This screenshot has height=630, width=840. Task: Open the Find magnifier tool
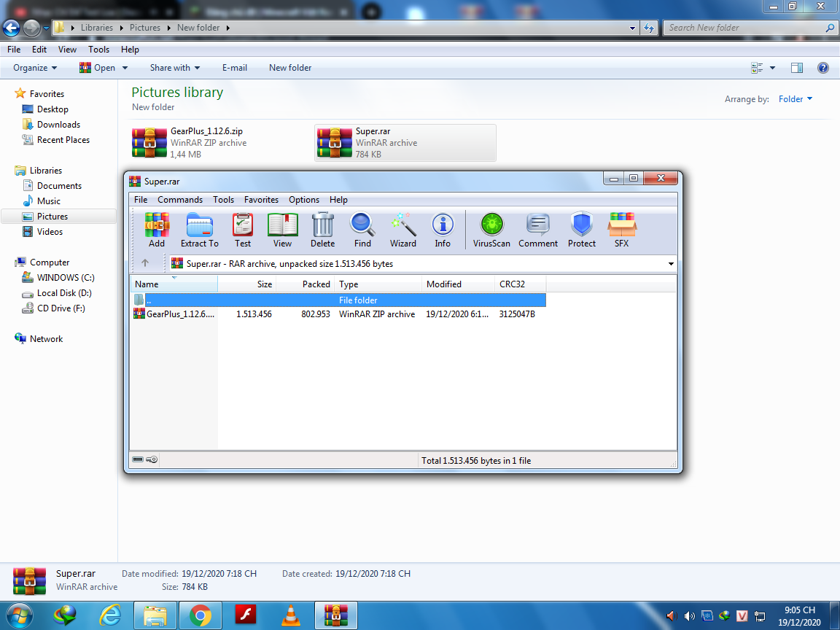pos(362,230)
